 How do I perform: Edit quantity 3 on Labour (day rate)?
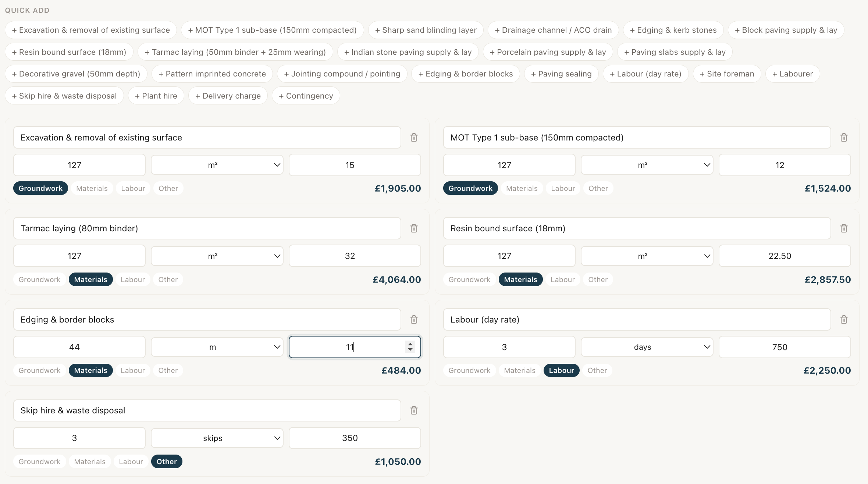coord(509,347)
